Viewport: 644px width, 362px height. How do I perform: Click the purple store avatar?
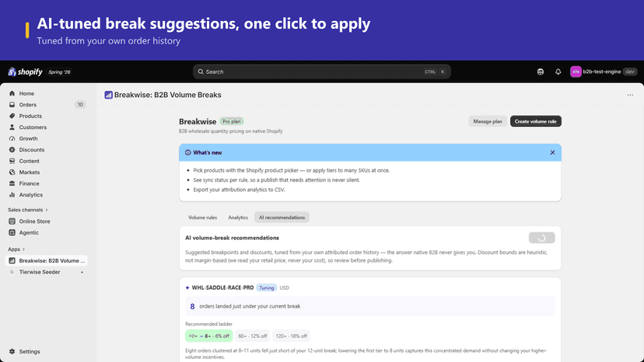click(576, 71)
